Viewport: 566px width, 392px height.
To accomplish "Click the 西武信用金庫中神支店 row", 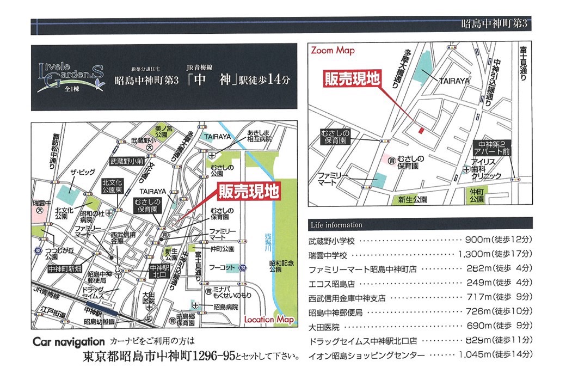I will tap(420, 297).
